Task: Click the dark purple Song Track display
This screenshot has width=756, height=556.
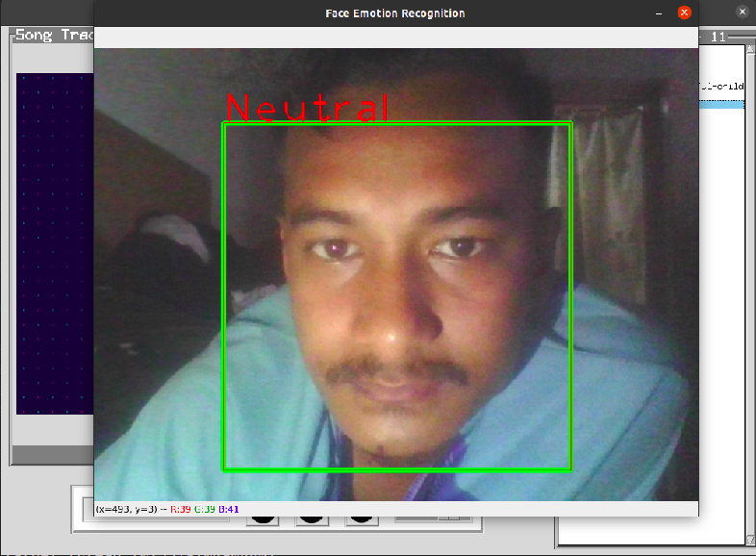Action: 55,240
